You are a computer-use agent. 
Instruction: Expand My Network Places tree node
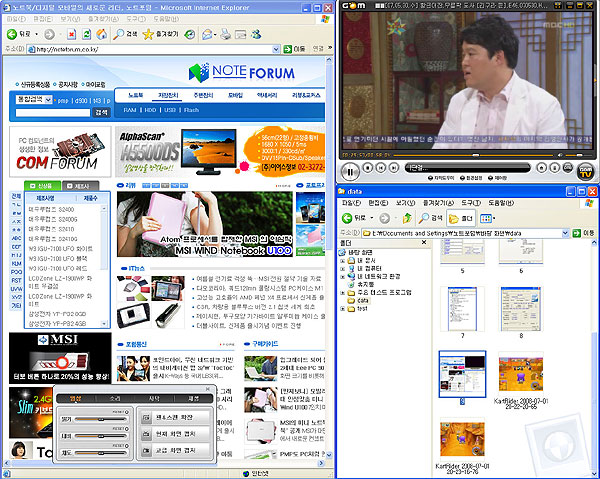click(342, 277)
